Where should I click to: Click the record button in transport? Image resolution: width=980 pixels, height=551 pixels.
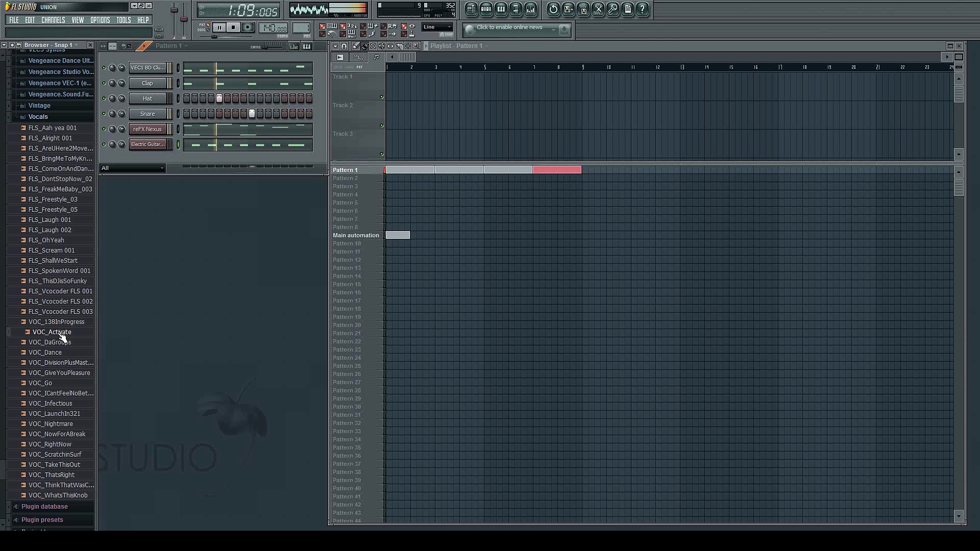point(248,28)
